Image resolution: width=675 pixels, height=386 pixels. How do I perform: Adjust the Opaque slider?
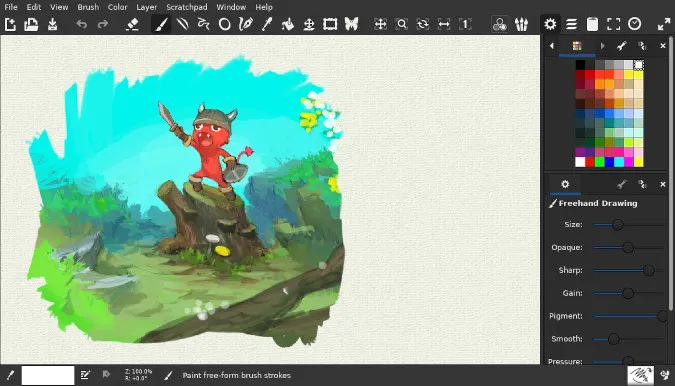pos(628,247)
